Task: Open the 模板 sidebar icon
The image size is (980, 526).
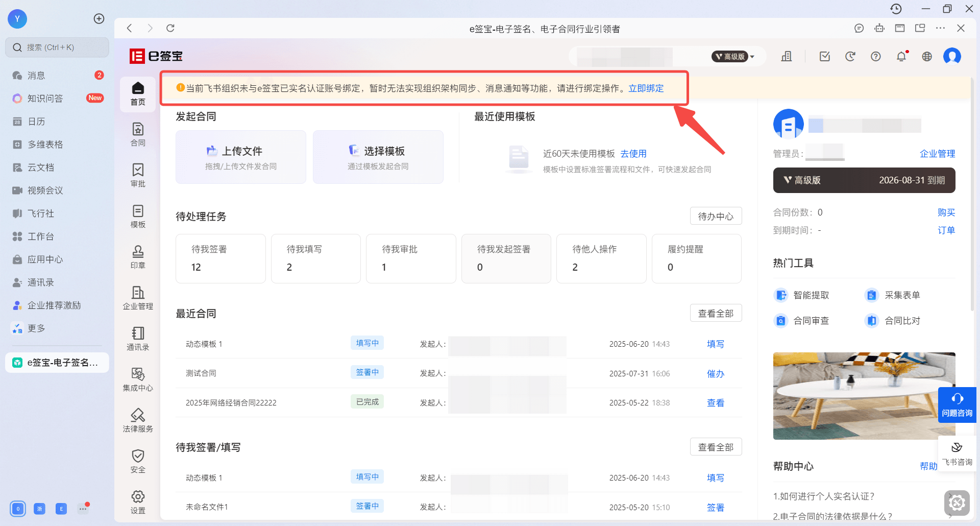Action: [x=138, y=216]
